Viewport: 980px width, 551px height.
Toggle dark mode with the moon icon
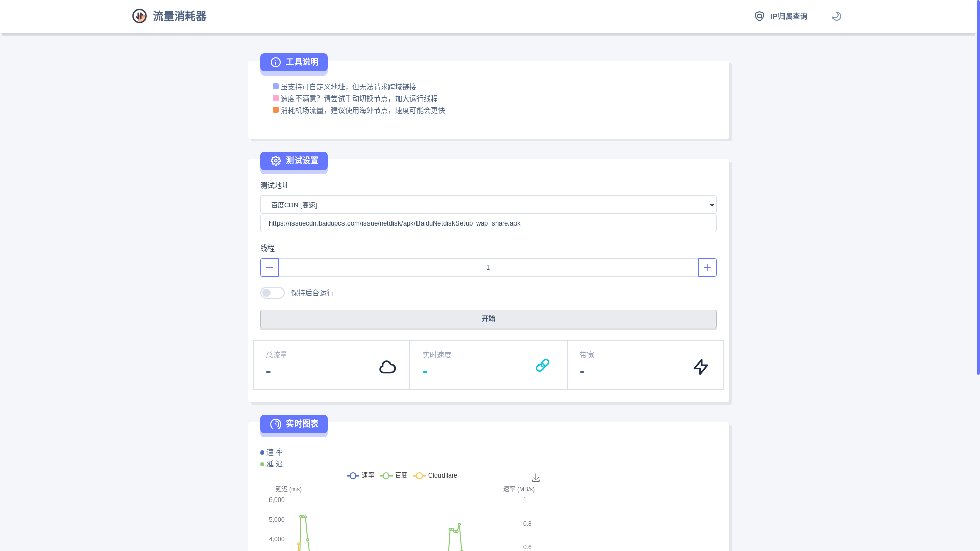(837, 16)
